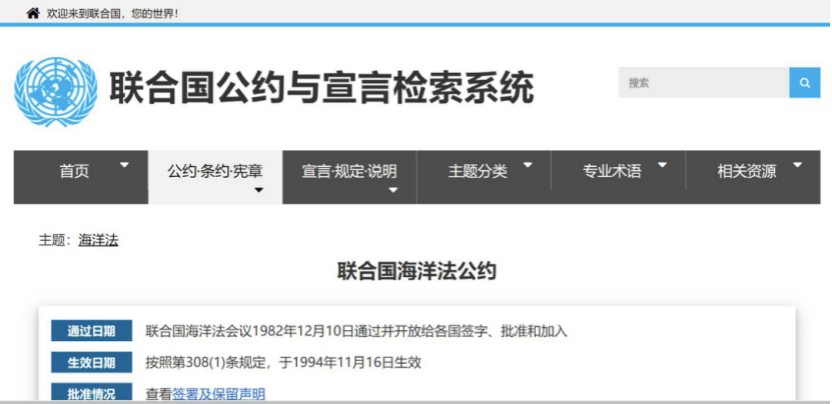This screenshot has width=832, height=404.
Task: Open the 专业术语 menu
Action: (612, 171)
